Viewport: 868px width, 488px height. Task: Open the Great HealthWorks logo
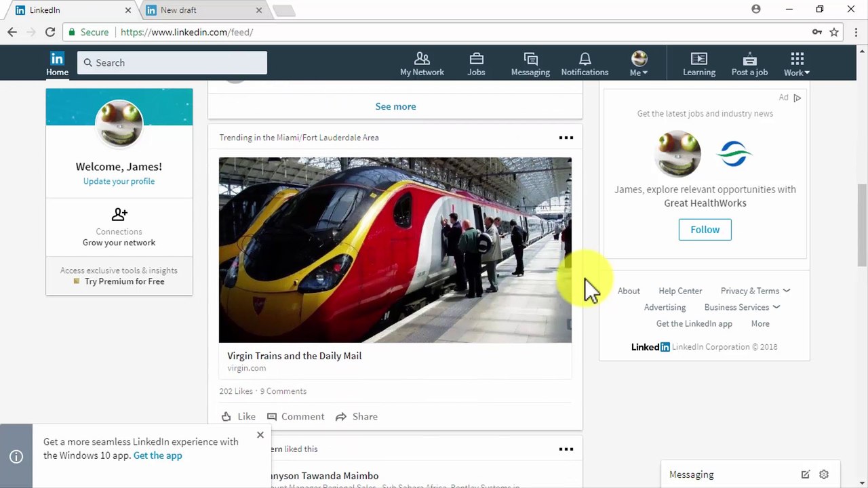pyautogui.click(x=734, y=154)
